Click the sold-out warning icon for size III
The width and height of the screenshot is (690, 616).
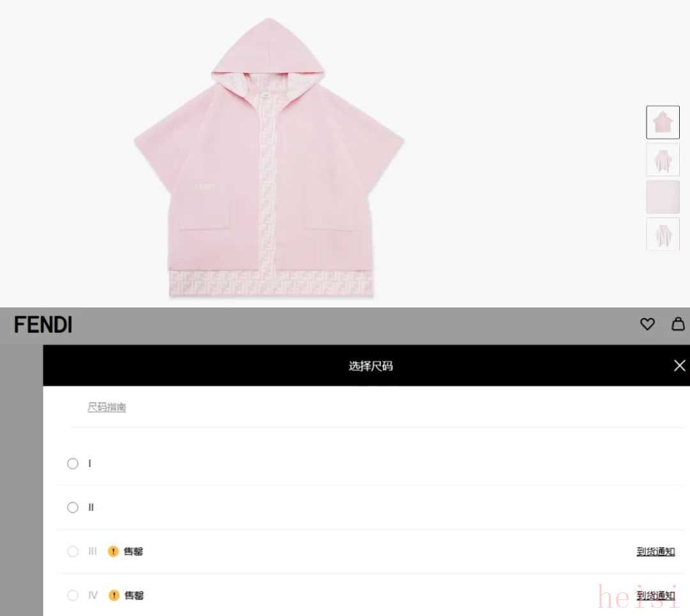(113, 551)
